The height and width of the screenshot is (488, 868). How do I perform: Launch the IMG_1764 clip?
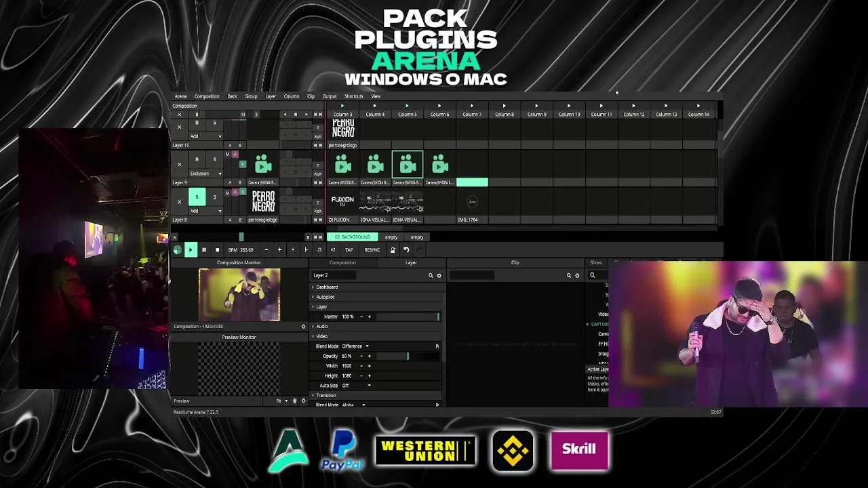pos(472,201)
